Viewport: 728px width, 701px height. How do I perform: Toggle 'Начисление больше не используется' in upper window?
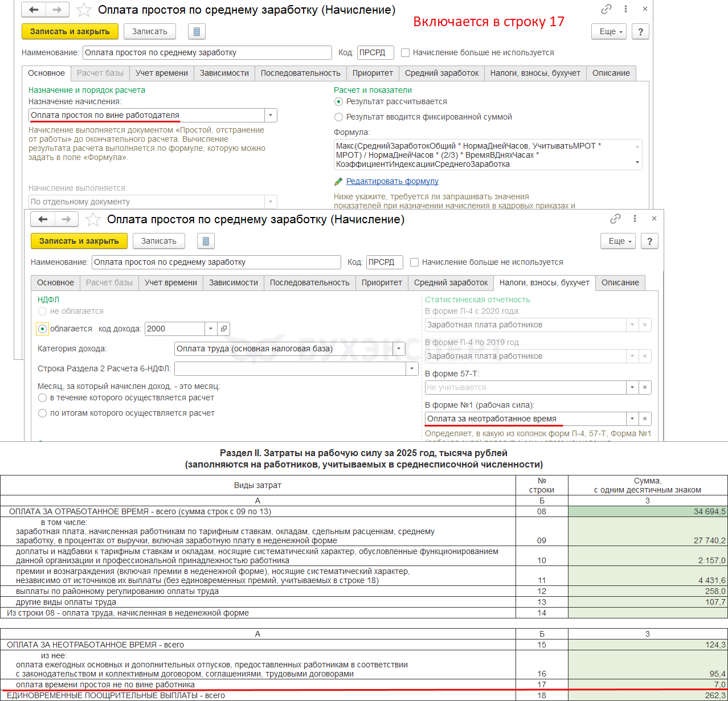[406, 52]
